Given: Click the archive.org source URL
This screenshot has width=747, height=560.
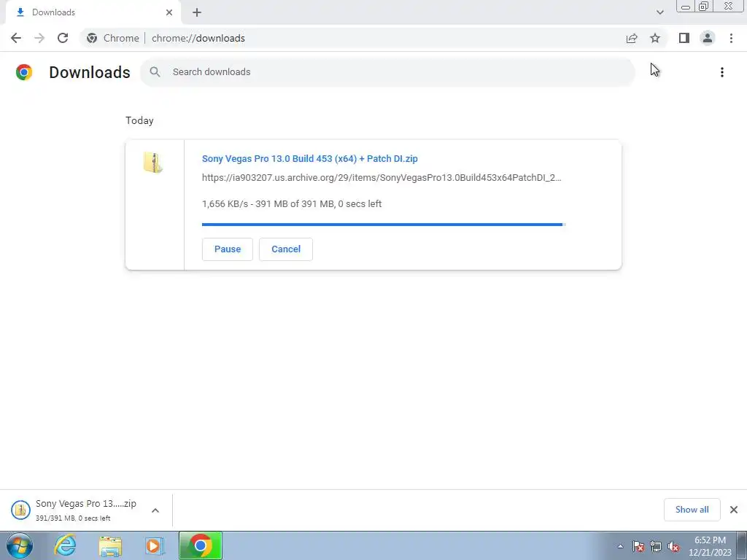Looking at the screenshot, I should pos(381,178).
